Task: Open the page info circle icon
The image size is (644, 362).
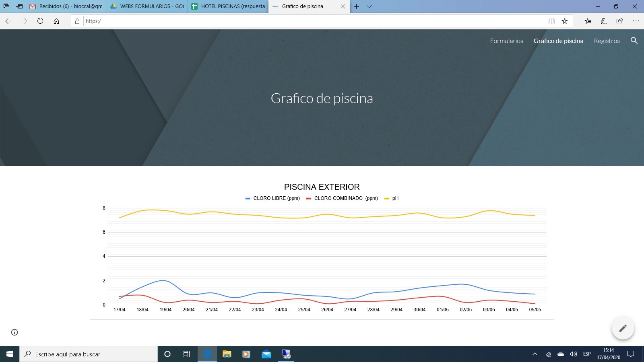Action: [14, 332]
